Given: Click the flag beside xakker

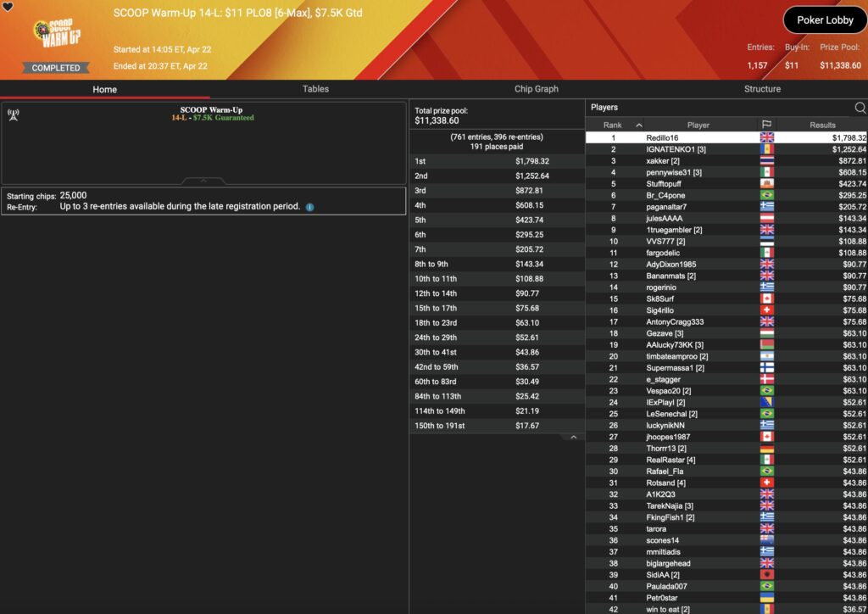Looking at the screenshot, I should click(766, 160).
